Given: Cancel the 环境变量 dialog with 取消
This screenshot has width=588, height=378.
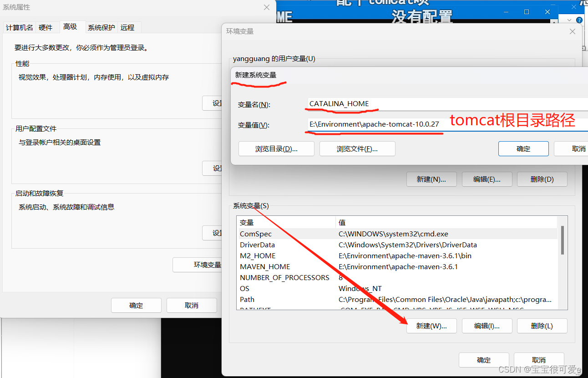Looking at the screenshot, I should (539, 360).
